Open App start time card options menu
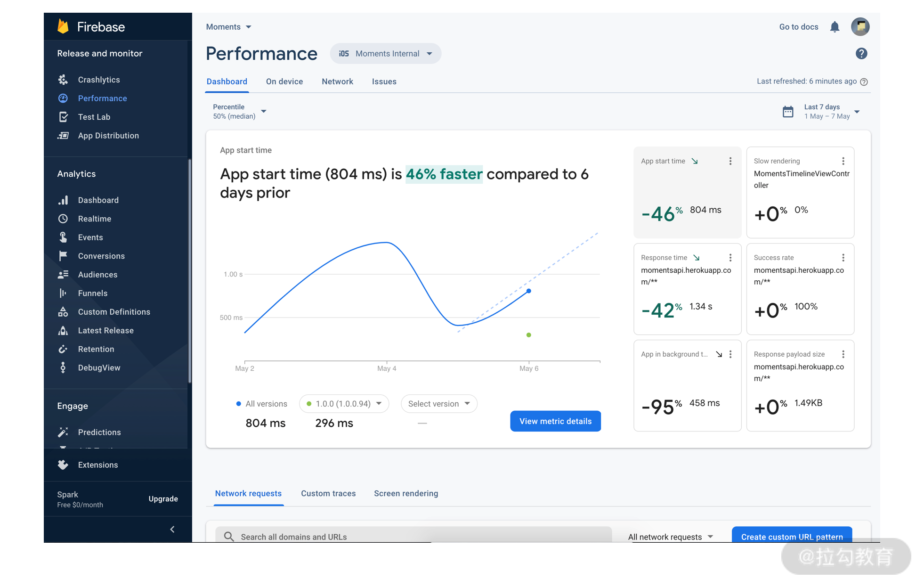924x587 pixels. coord(730,161)
